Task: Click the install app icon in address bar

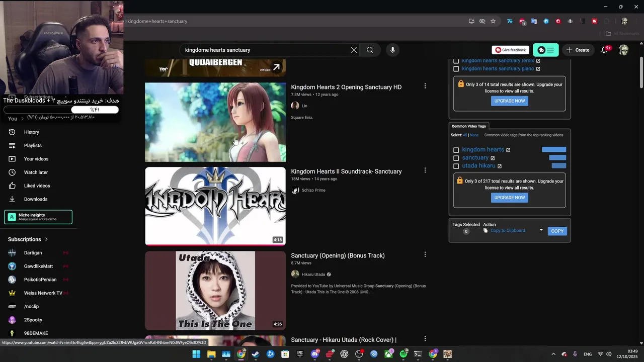Action: (471, 21)
